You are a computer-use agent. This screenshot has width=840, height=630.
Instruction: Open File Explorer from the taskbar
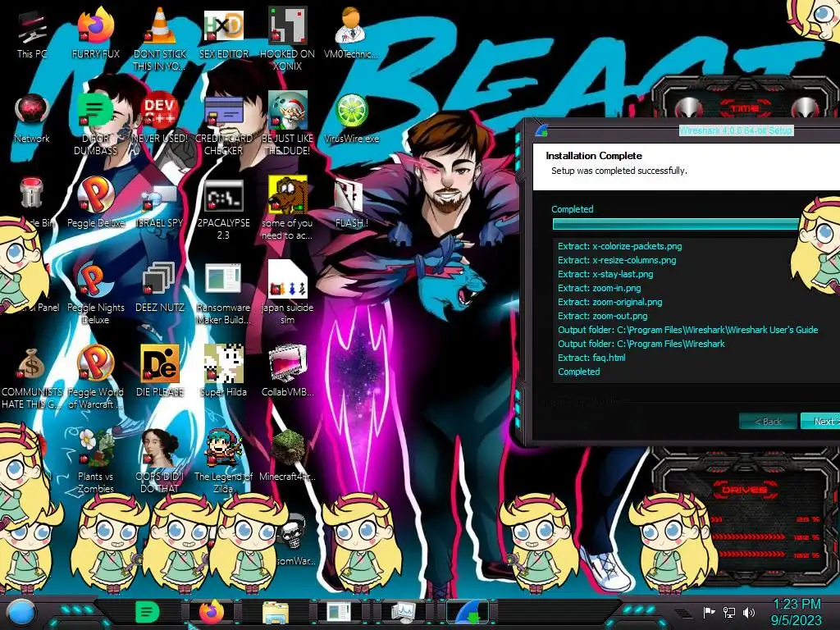(x=276, y=612)
